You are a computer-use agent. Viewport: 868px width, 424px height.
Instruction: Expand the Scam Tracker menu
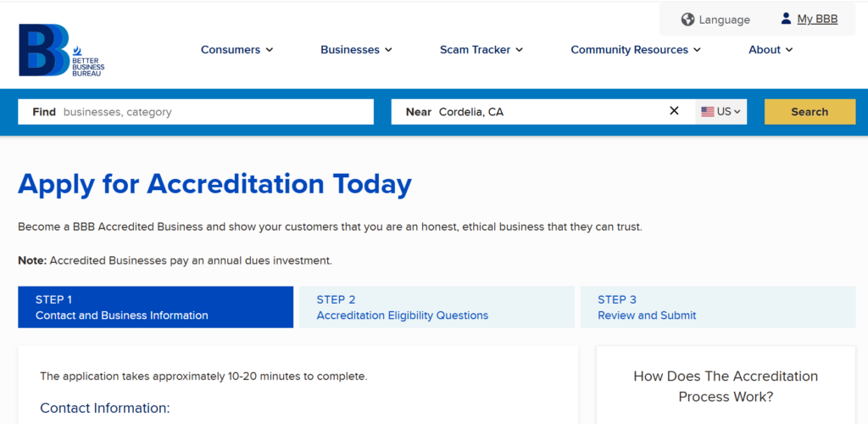click(x=481, y=50)
